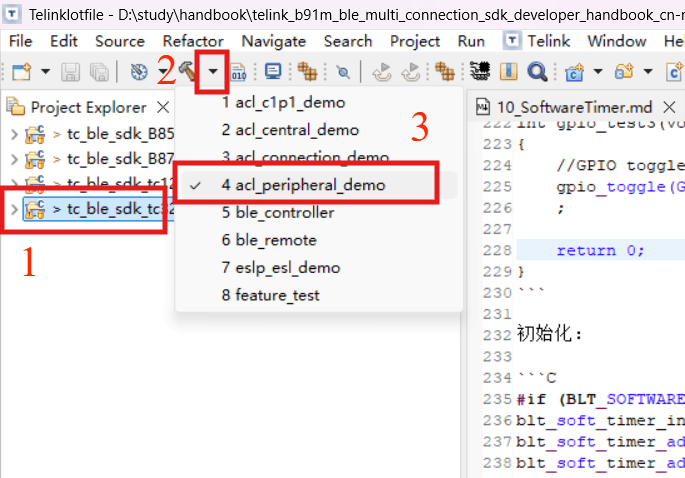Choose 7 eslp_esl_demo build configuration

point(318,267)
